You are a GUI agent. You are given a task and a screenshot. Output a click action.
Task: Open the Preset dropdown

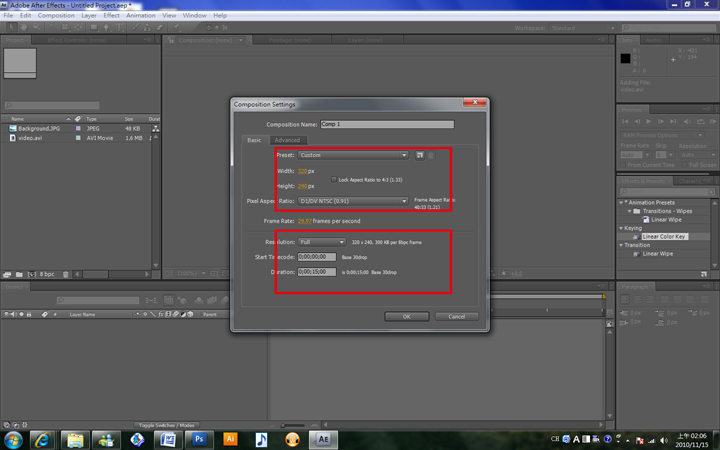[353, 155]
